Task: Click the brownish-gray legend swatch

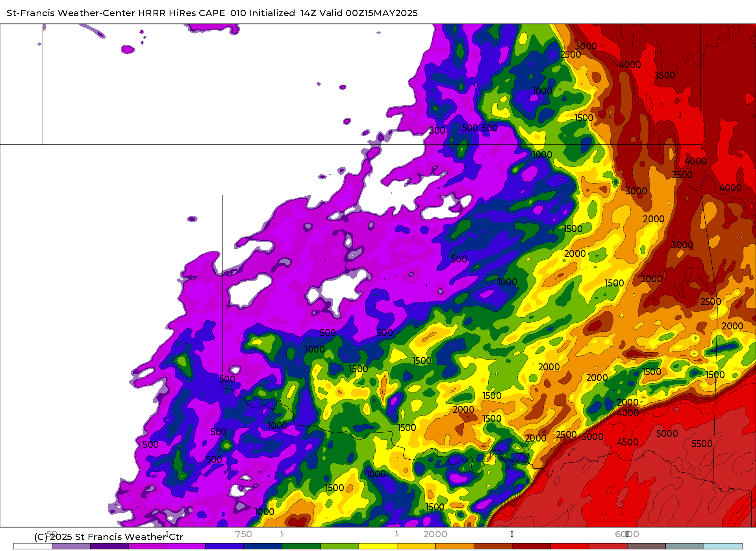Action: tap(646, 546)
